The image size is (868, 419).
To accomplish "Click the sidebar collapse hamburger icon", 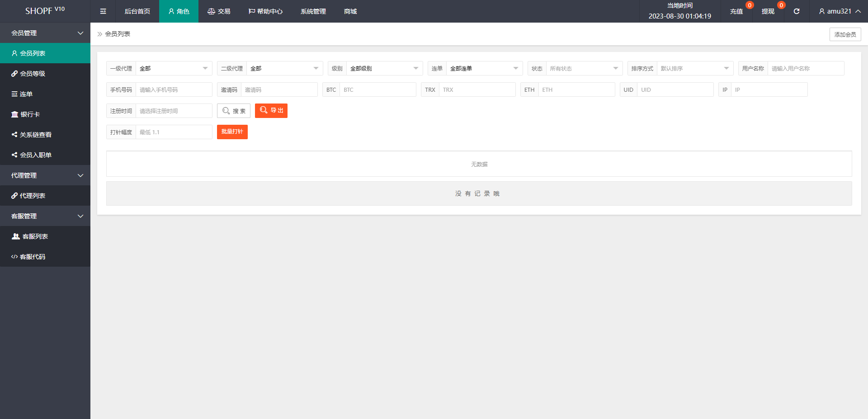I will (103, 11).
